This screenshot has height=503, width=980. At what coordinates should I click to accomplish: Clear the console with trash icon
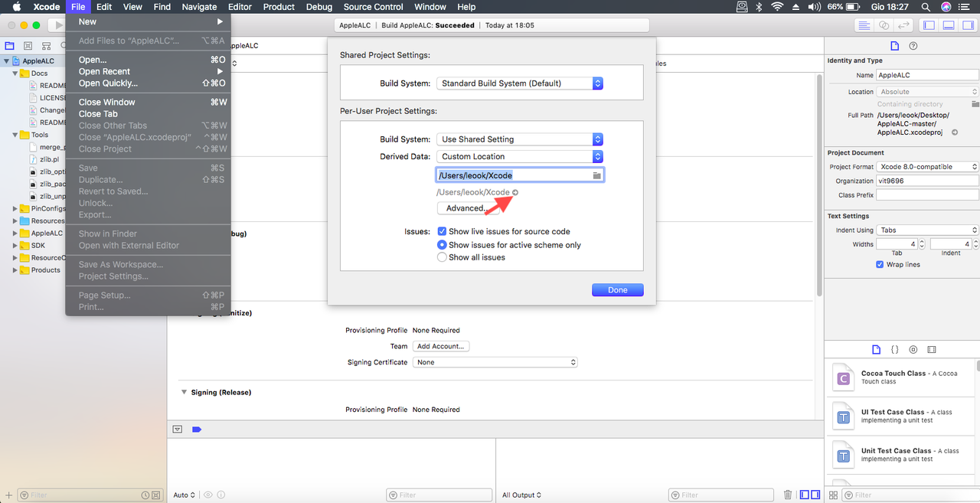(x=788, y=495)
